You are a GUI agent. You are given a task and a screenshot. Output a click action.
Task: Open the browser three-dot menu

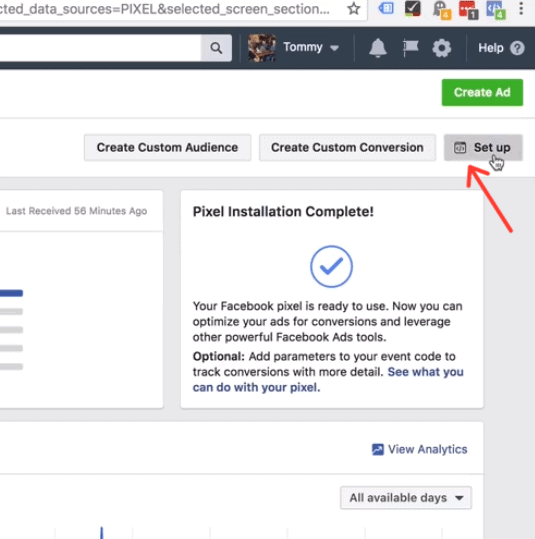[521, 9]
